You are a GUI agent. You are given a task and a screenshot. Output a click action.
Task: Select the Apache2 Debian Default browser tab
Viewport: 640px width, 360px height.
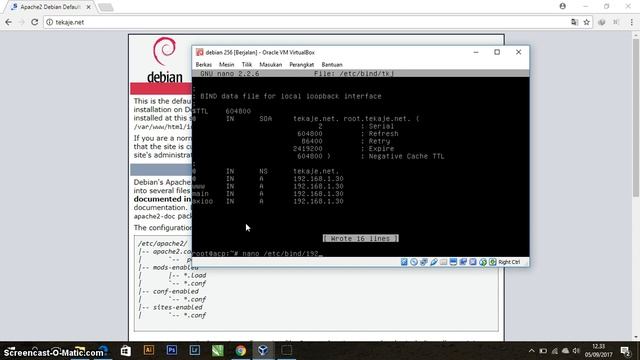tap(50, 7)
